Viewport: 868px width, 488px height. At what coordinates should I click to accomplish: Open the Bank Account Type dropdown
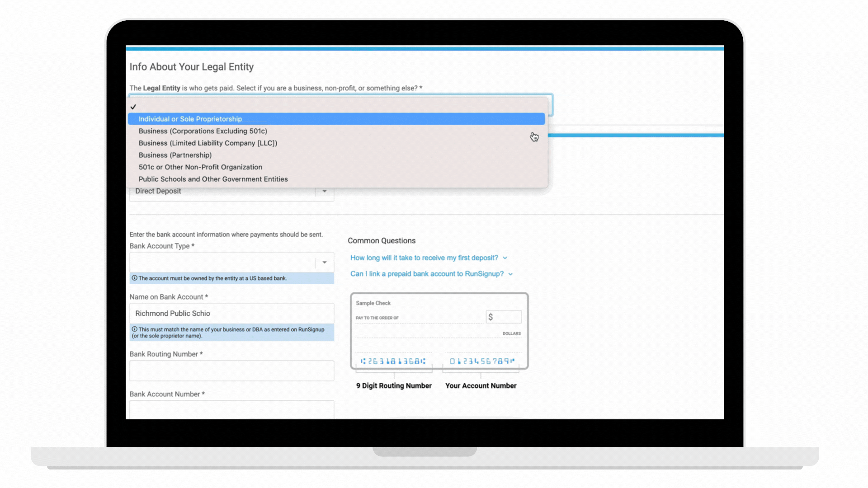pos(231,263)
